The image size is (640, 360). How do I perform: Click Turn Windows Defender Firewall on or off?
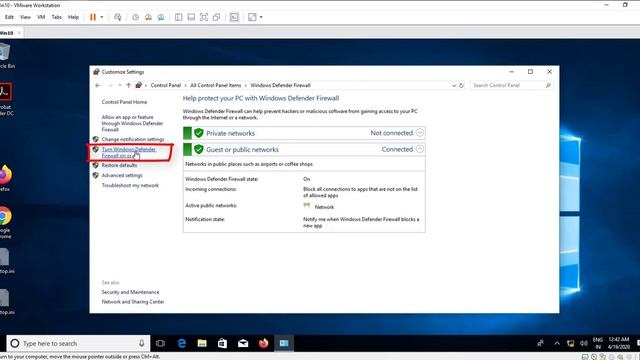tap(129, 152)
